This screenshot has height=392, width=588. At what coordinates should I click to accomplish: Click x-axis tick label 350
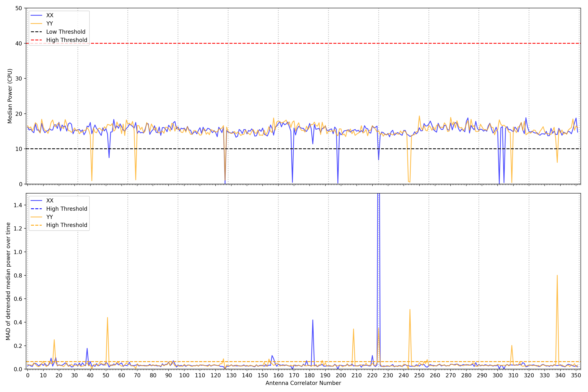576,376
